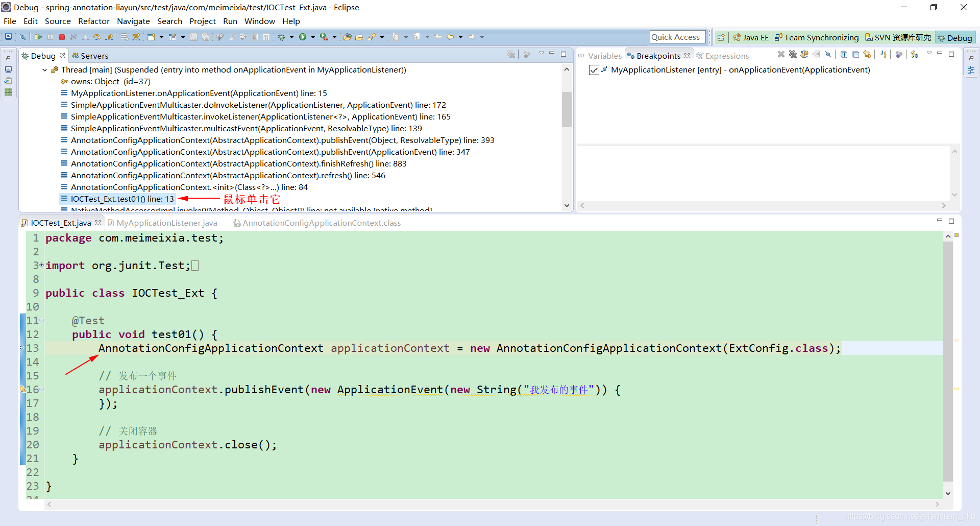Switch to the MyApplicationListener.java editor tab

(x=162, y=223)
